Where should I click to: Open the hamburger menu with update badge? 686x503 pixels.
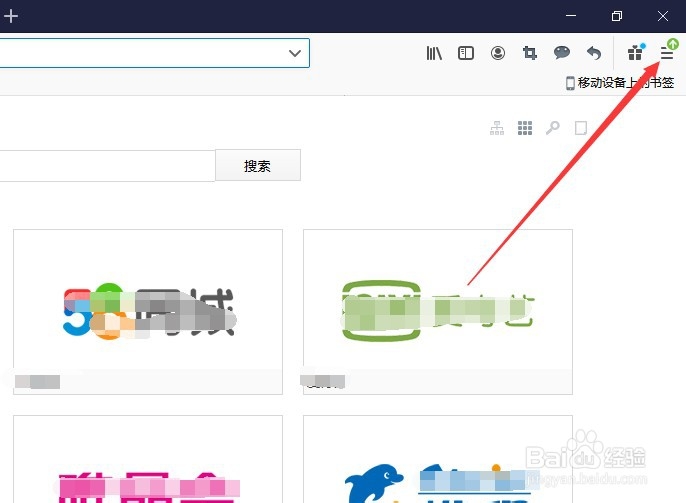tap(667, 53)
